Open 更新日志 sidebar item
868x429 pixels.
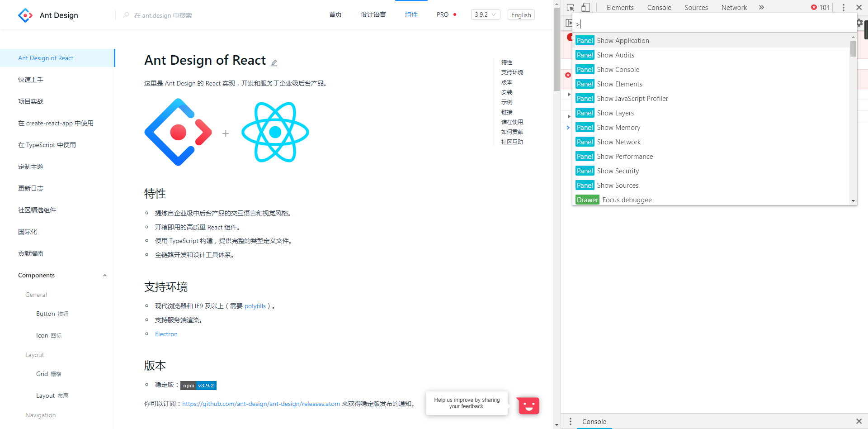click(57, 188)
